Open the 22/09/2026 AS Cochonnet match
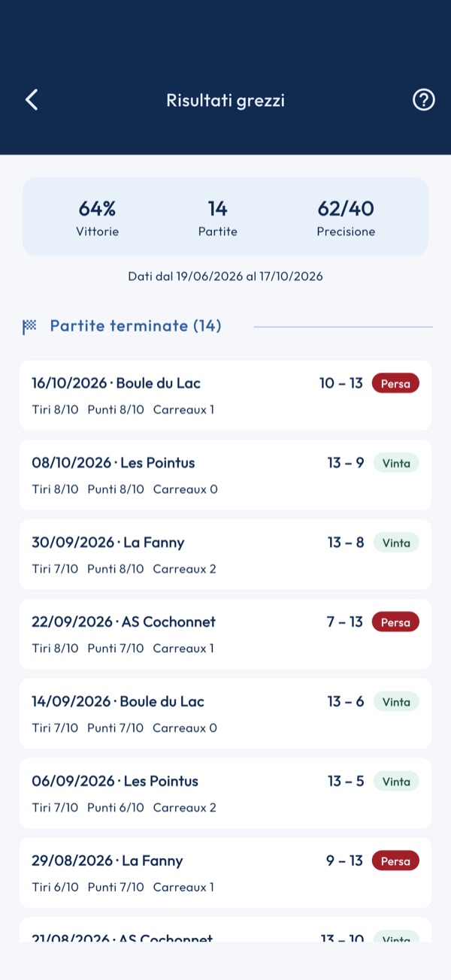Image resolution: width=451 pixels, height=980 pixels. click(225, 634)
